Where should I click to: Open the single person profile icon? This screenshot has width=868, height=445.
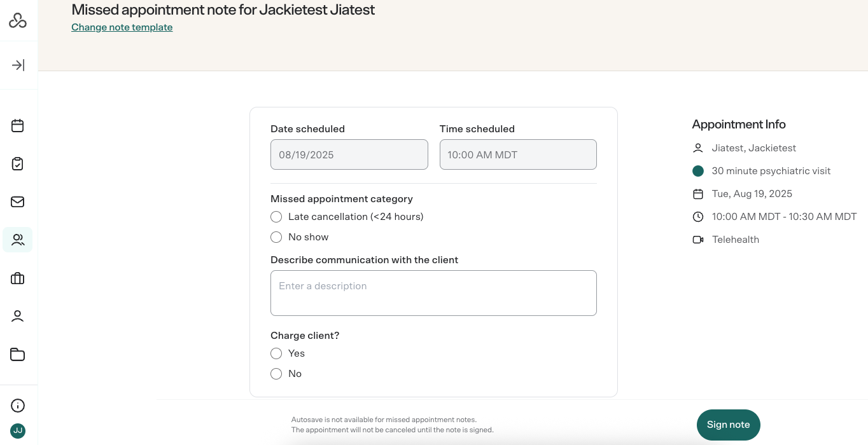click(18, 316)
